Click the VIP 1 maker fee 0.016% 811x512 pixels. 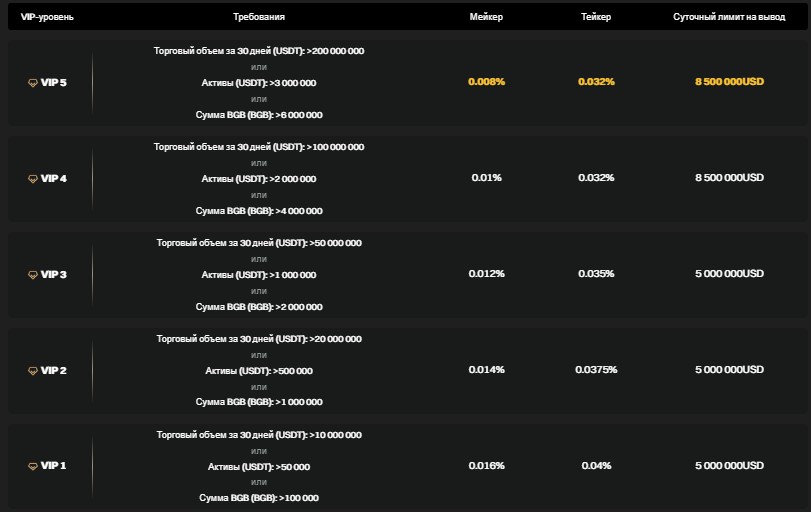pos(486,466)
